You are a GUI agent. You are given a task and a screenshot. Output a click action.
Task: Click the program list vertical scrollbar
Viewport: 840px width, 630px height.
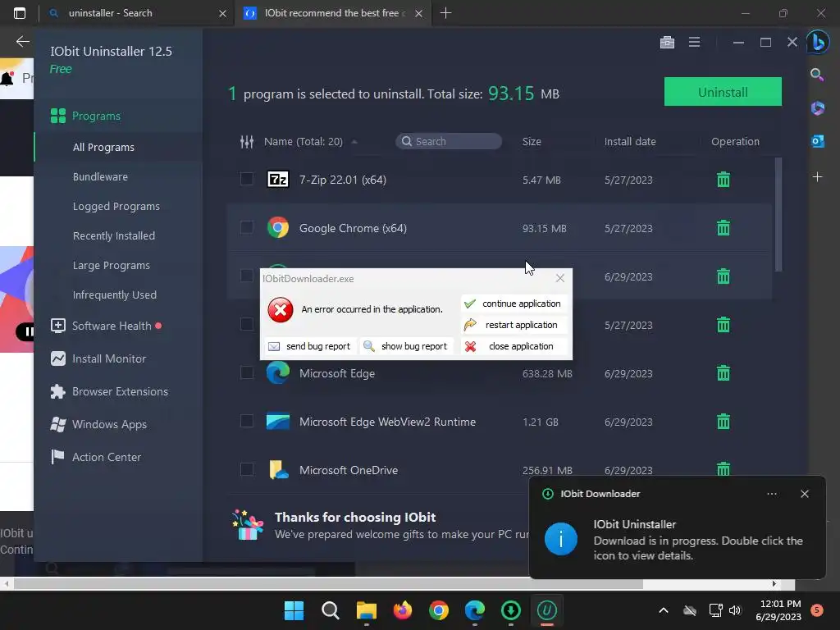point(778,214)
